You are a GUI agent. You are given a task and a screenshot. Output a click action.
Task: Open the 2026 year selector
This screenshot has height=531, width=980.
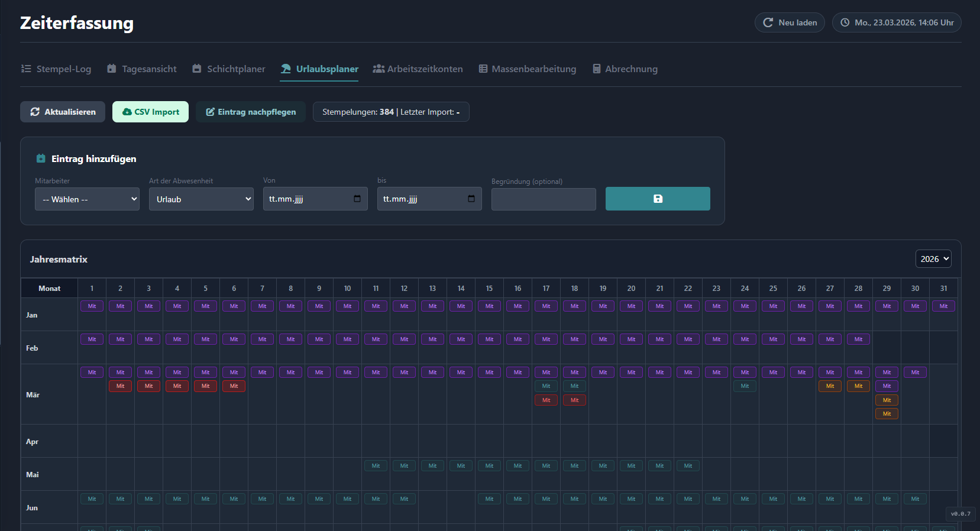point(933,259)
